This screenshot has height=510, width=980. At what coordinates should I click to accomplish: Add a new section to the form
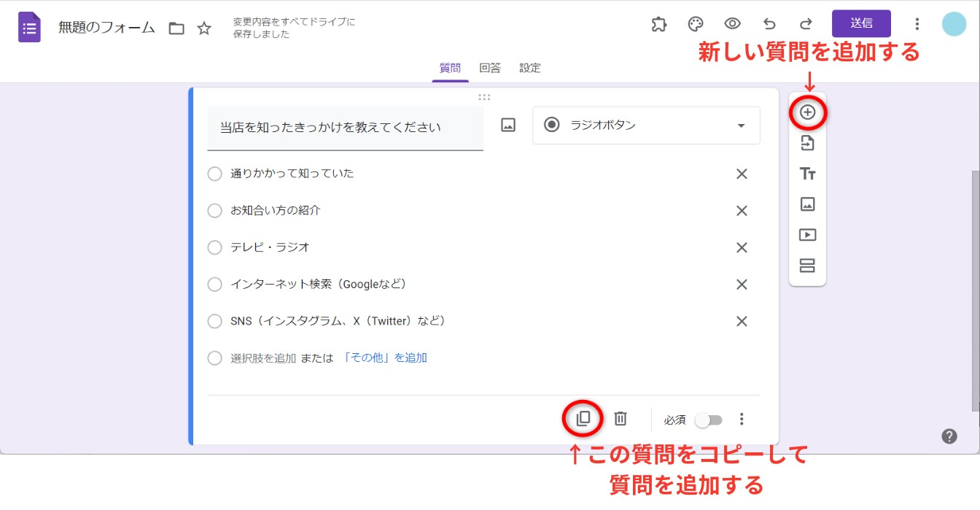[x=807, y=266]
